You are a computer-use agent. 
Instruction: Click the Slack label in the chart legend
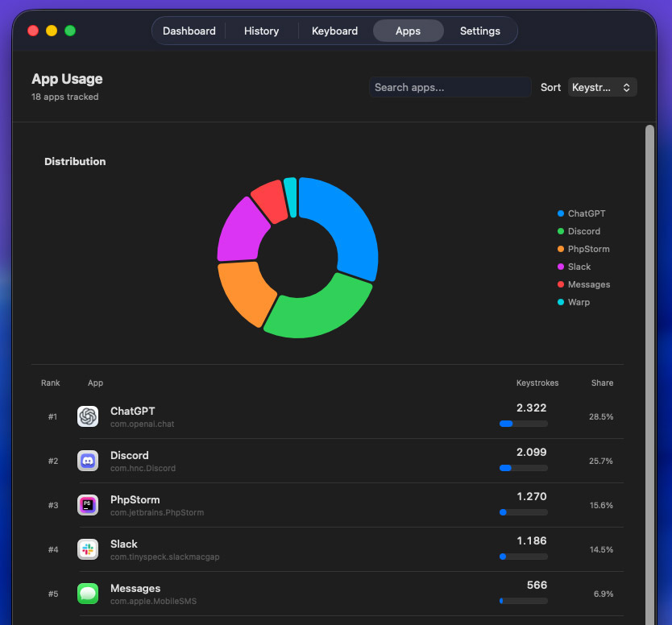point(579,267)
